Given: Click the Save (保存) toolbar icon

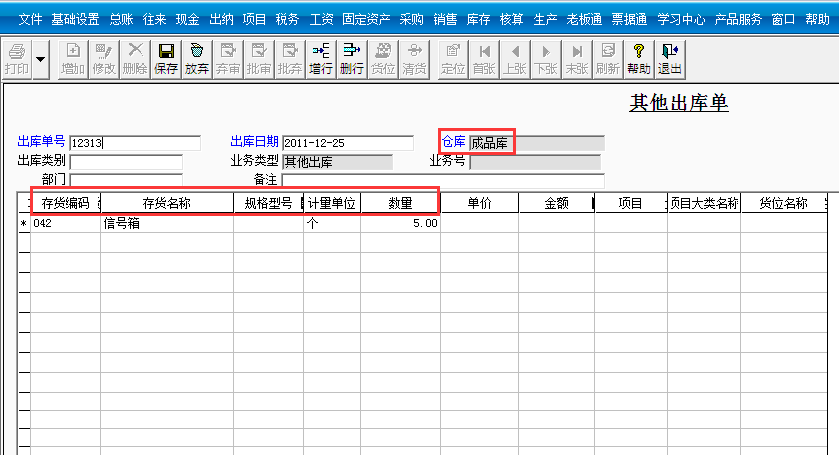Looking at the screenshot, I should pos(166,58).
